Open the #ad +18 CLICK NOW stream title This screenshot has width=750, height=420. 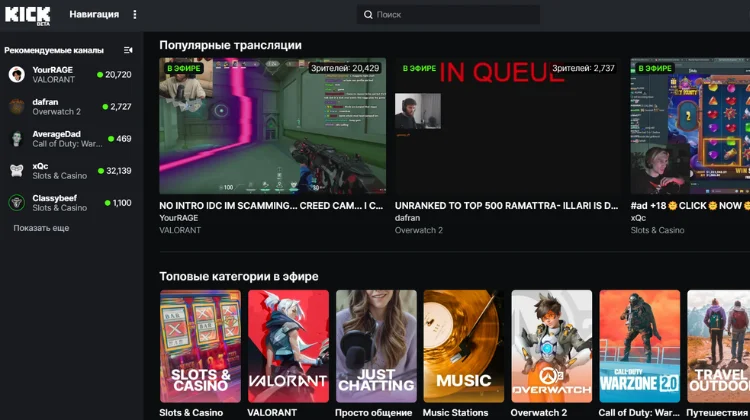tap(690, 206)
